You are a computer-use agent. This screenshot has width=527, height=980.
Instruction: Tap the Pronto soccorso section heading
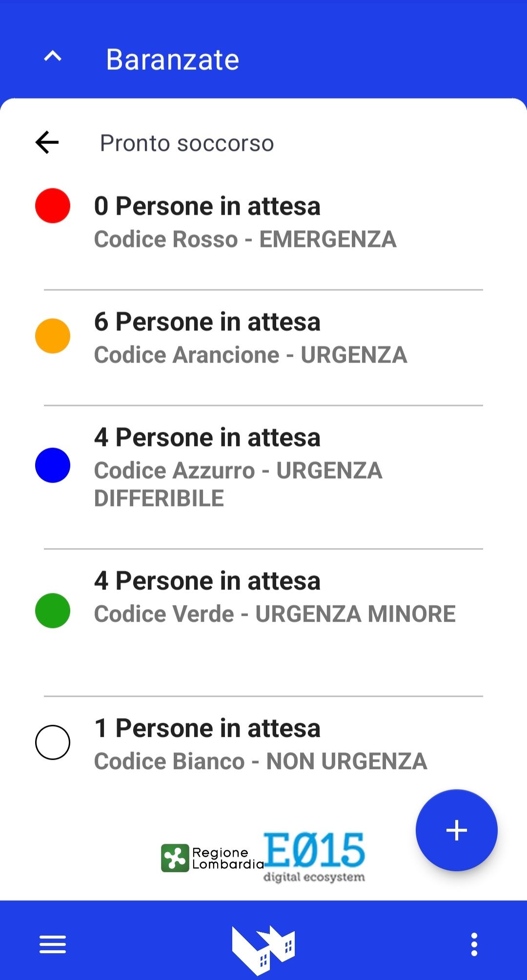[x=187, y=143]
